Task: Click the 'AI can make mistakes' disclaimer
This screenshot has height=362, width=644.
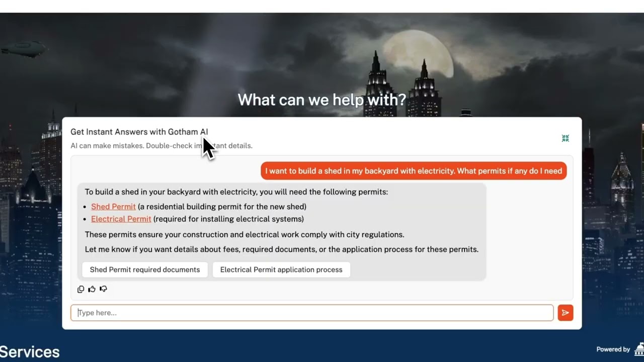Action: (162, 146)
